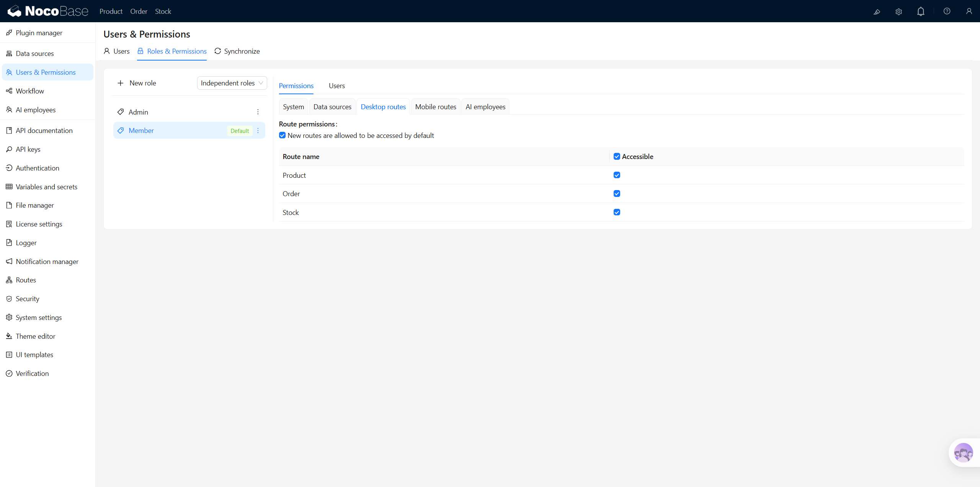980x487 pixels.
Task: Open the API keys section
Action: (x=28, y=149)
